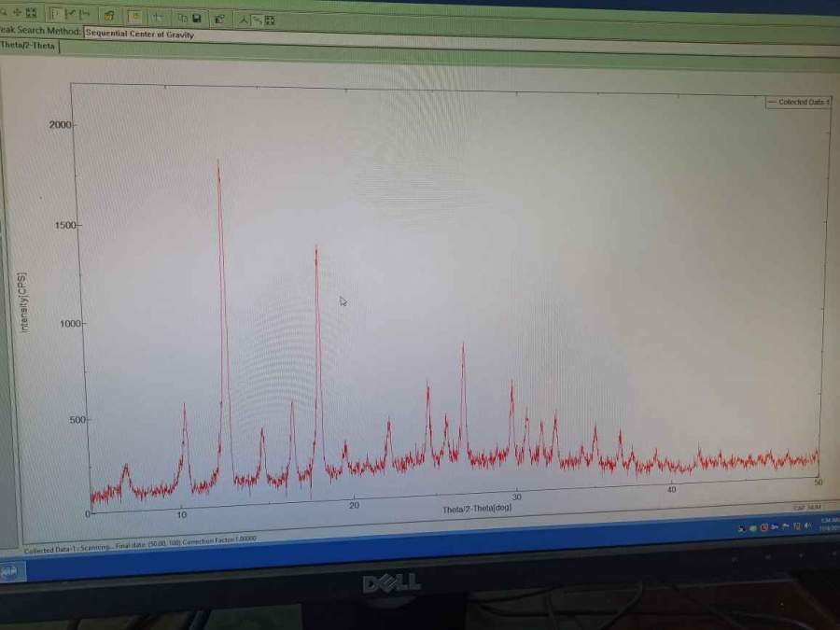Select the magnifier zoom tool
The image size is (840, 630).
click(x=3, y=12)
